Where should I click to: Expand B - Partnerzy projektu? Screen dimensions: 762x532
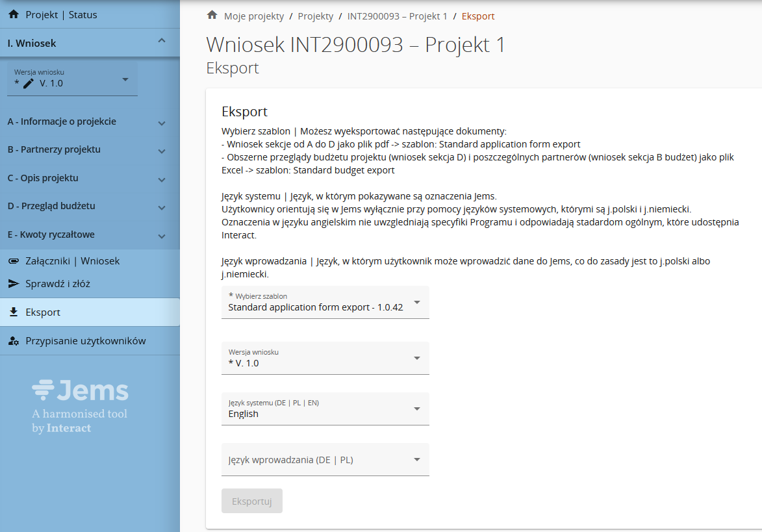(162, 151)
